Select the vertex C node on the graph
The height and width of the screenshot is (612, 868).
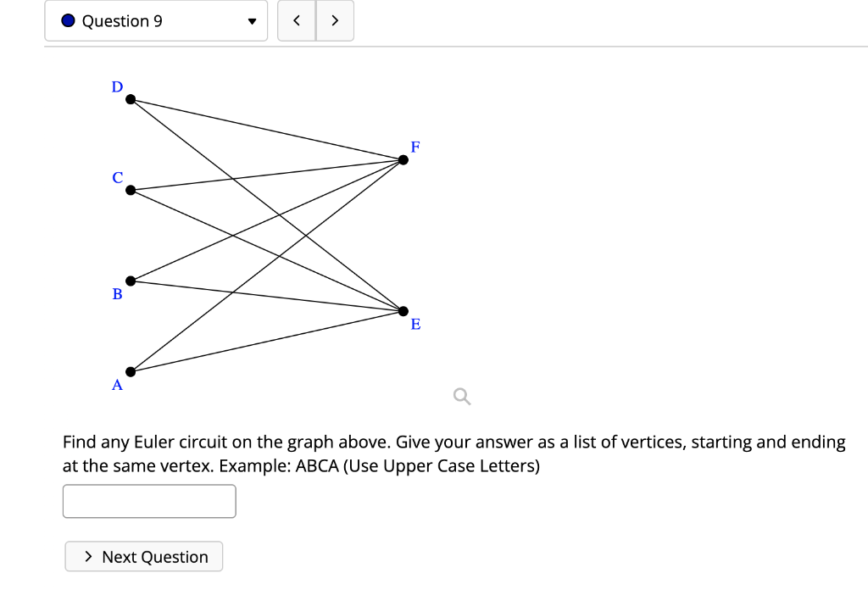click(x=130, y=190)
